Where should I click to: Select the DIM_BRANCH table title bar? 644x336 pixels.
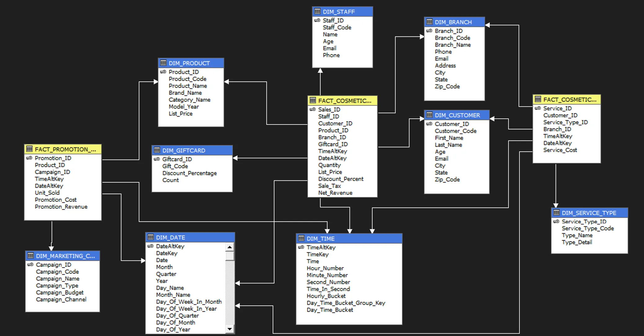tap(454, 22)
